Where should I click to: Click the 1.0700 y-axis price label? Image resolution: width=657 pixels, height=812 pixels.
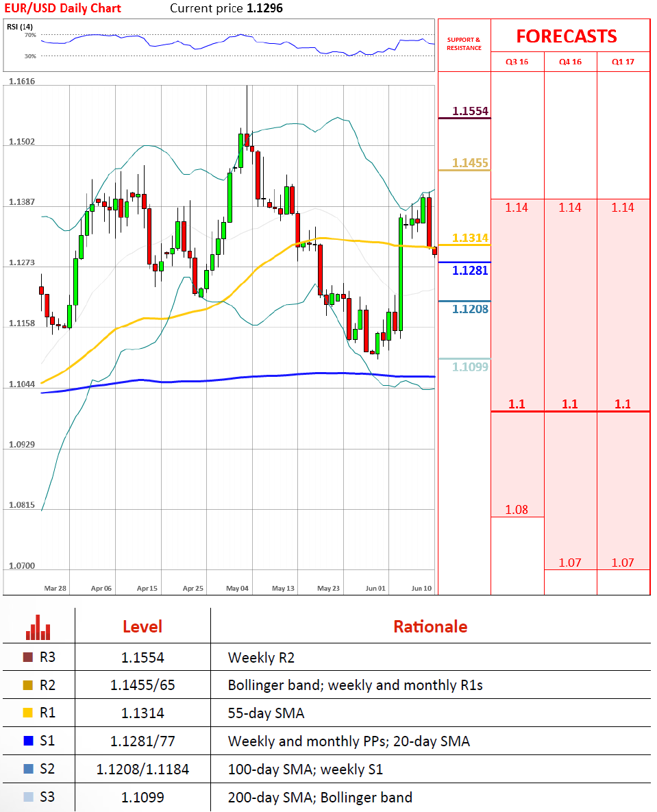coord(22,565)
